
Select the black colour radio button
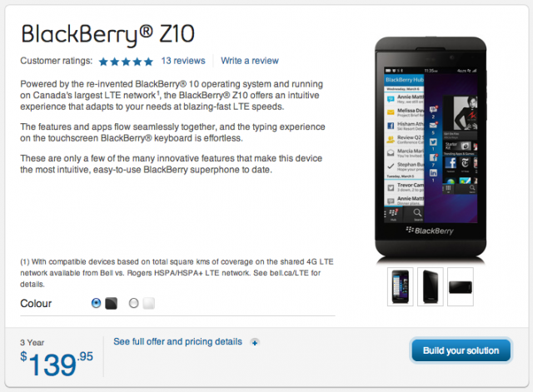click(x=97, y=303)
